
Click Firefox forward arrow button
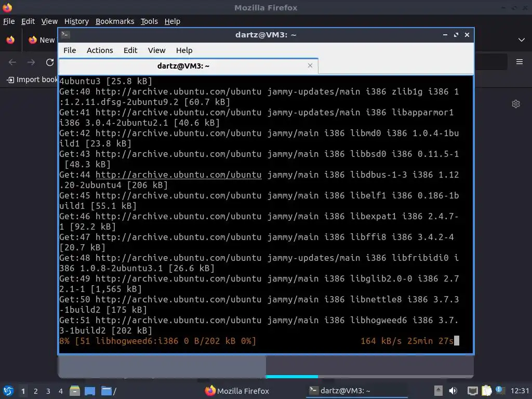pos(31,62)
